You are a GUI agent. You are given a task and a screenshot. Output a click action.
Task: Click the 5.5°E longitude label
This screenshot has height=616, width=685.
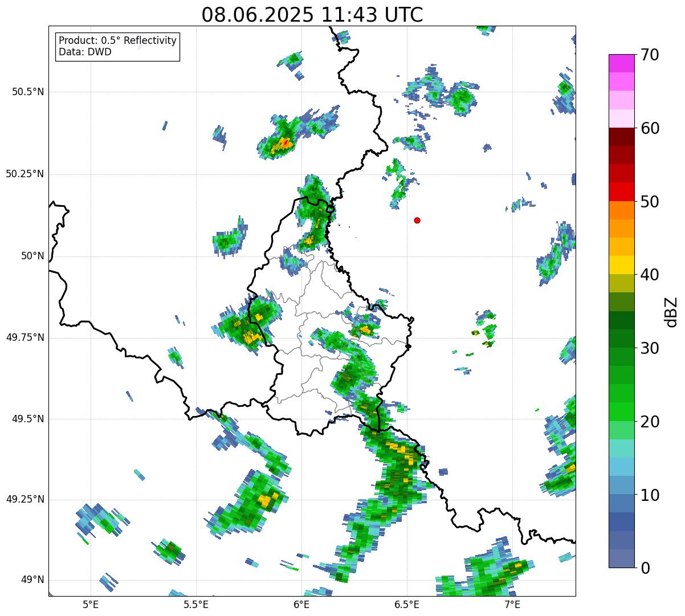tap(195, 605)
